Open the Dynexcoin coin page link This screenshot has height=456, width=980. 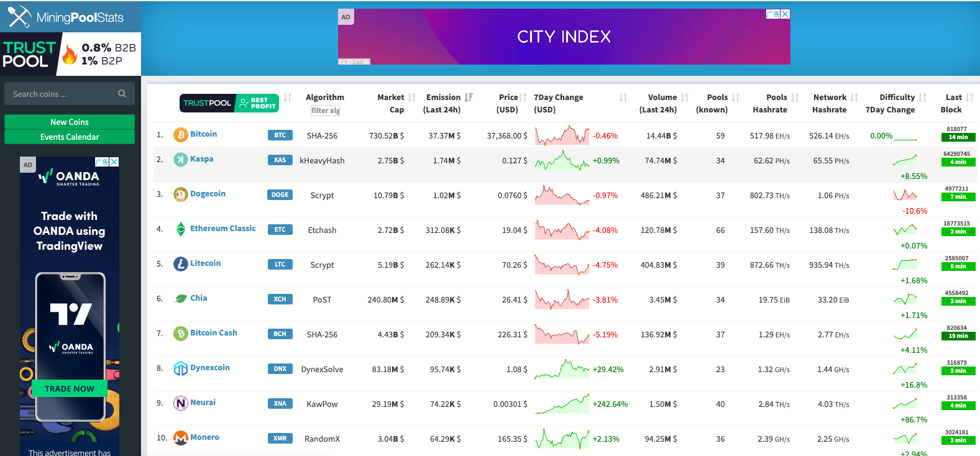[x=209, y=368]
